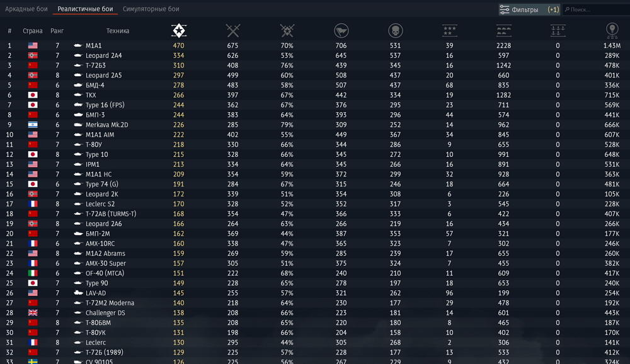Click the Leopard 2A4 vehicle entry

[103, 55]
